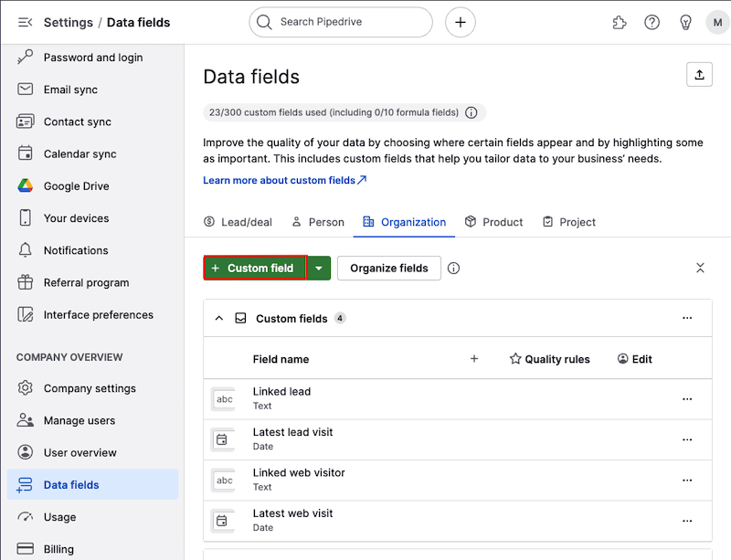Open the help question mark icon

[652, 22]
